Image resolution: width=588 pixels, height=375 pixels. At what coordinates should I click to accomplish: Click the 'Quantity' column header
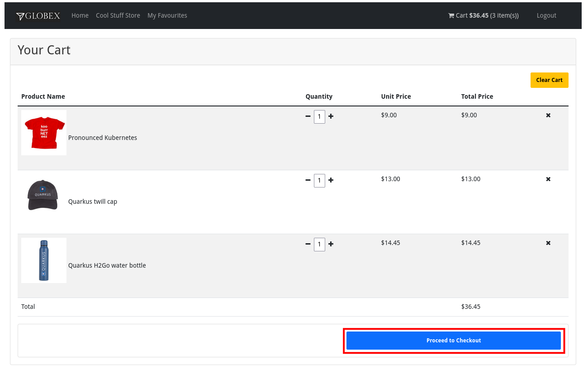319,96
